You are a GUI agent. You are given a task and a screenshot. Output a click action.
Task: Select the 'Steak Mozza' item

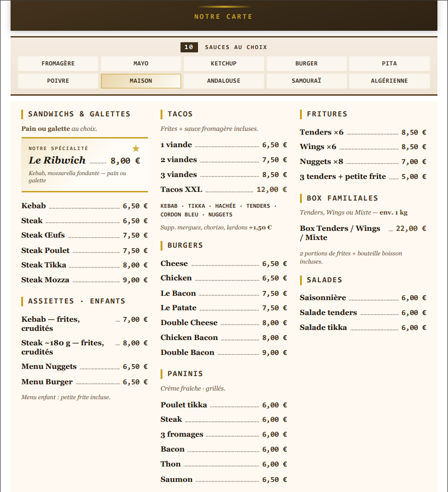coord(85,280)
